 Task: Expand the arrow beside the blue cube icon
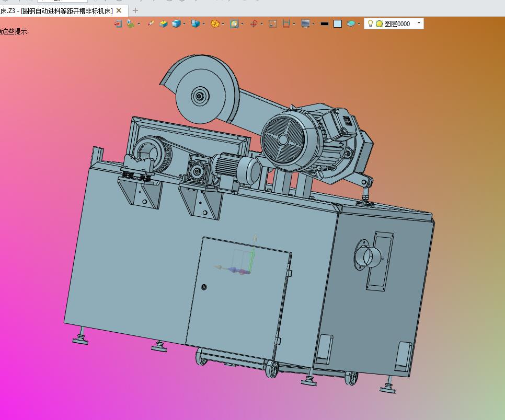coord(185,24)
